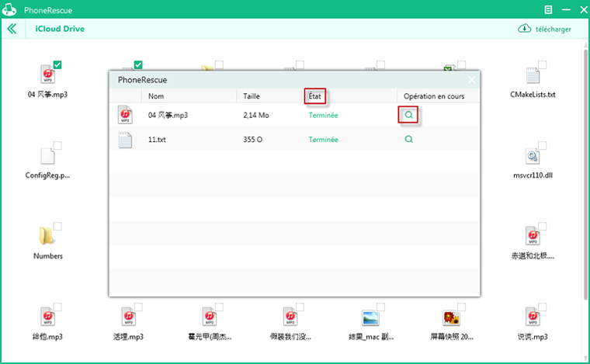Select the 11.txt row in dialog
The height and width of the screenshot is (364, 590).
[x=294, y=140]
